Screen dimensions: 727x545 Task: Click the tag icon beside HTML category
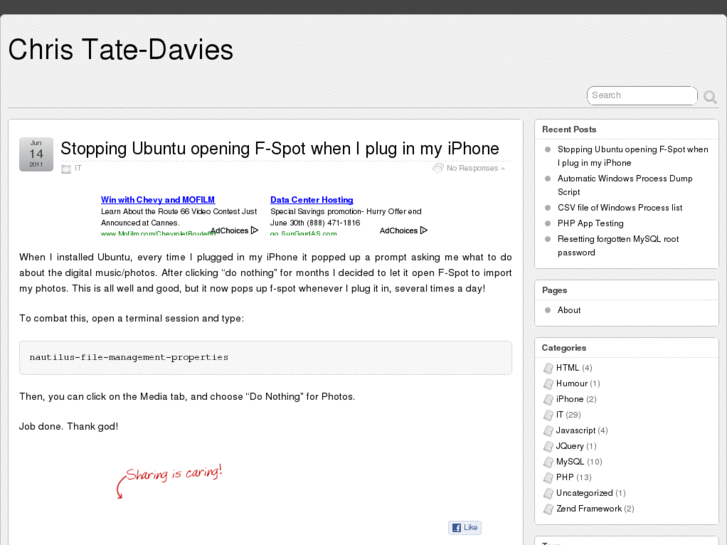tap(548, 368)
